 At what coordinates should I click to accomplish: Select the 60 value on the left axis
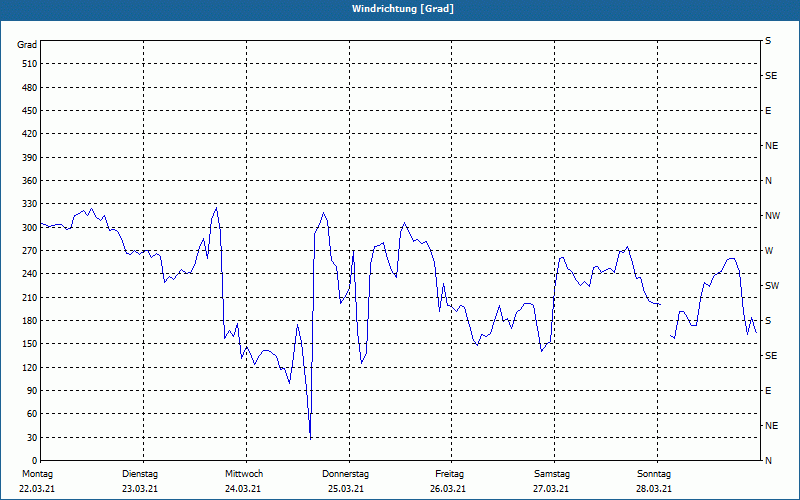click(x=32, y=414)
